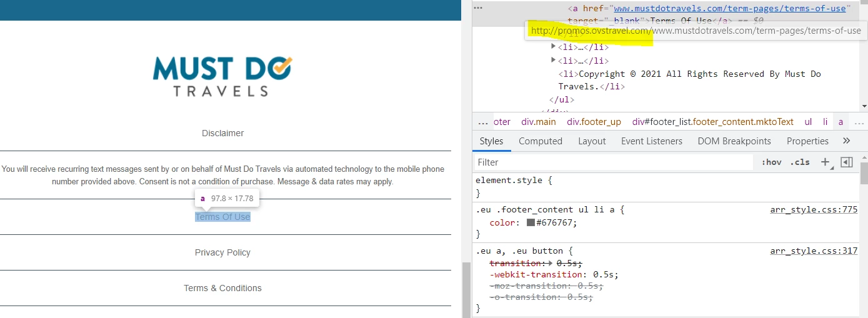Click the webpage vertical scrollbar thumb
Image resolution: width=868 pixels, height=318 pixels.
(466, 289)
